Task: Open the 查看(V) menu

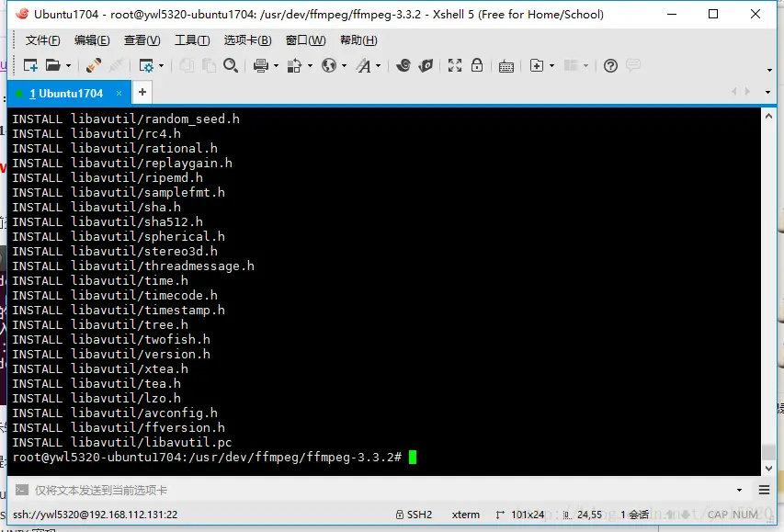Action: point(142,40)
